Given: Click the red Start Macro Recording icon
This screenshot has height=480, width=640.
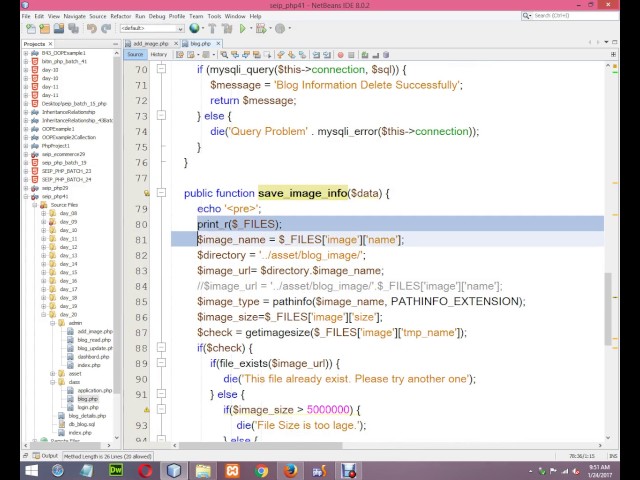Looking at the screenshot, I should (x=340, y=55).
